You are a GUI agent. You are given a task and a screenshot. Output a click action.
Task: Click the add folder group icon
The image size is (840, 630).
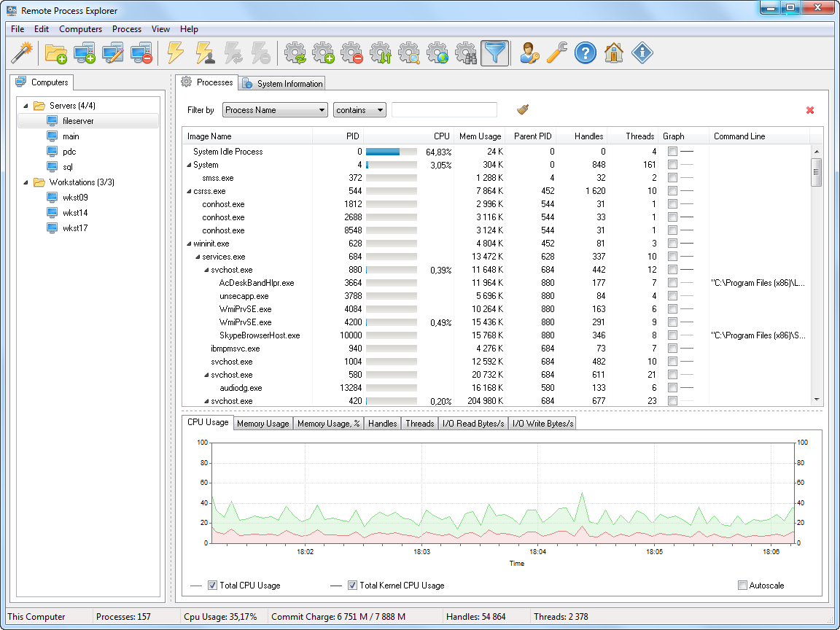click(x=55, y=52)
